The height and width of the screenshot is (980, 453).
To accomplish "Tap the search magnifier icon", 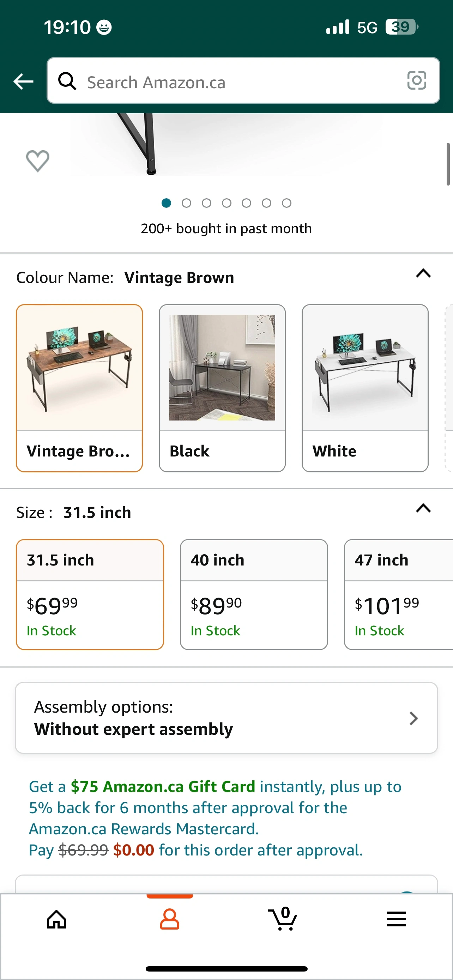I will coord(67,81).
